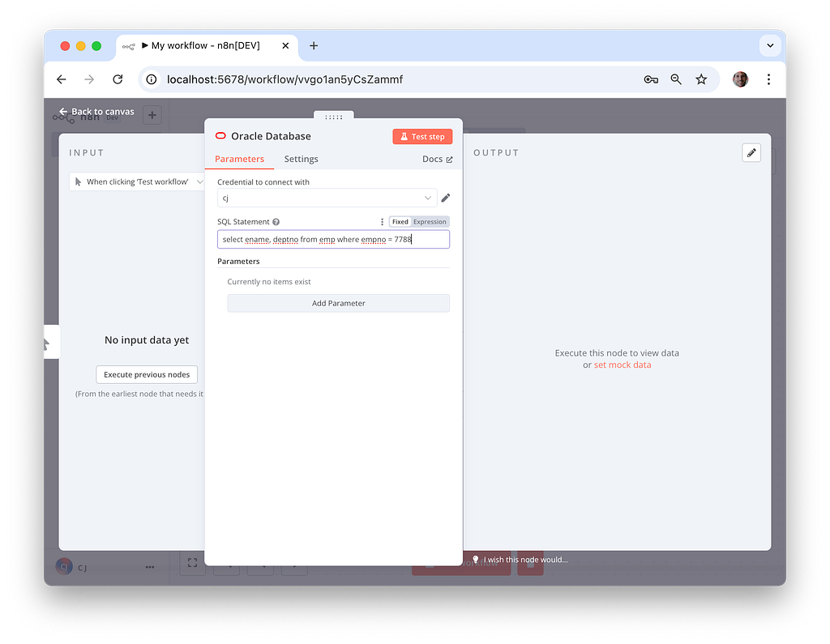Image resolution: width=830 pixels, height=644 pixels.
Task: Switch SQL Statement to Fixed mode
Action: point(400,222)
